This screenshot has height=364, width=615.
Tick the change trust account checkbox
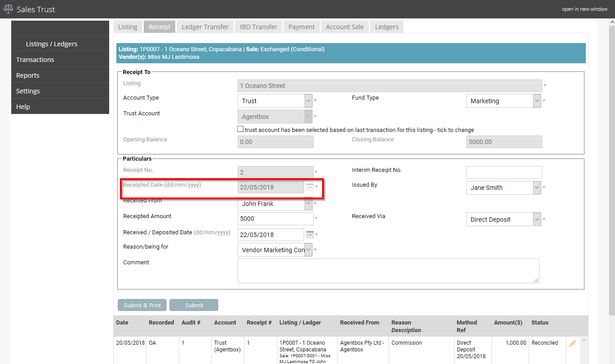(x=240, y=129)
